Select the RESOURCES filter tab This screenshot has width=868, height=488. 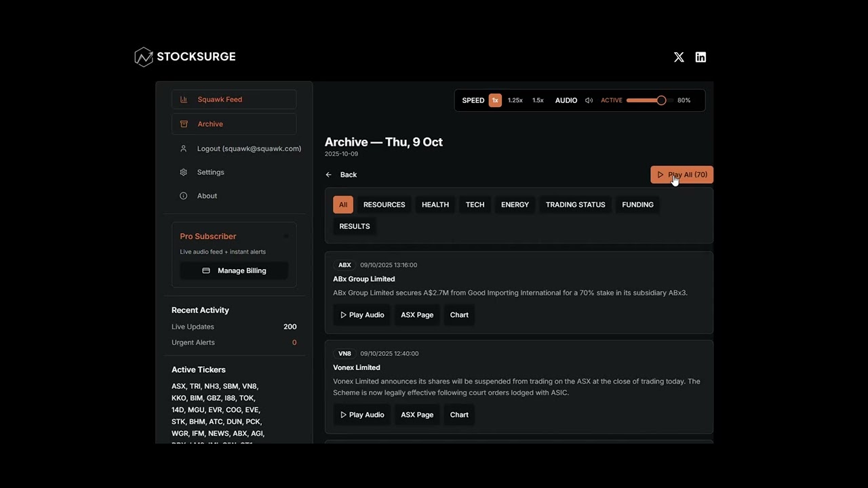[384, 205]
